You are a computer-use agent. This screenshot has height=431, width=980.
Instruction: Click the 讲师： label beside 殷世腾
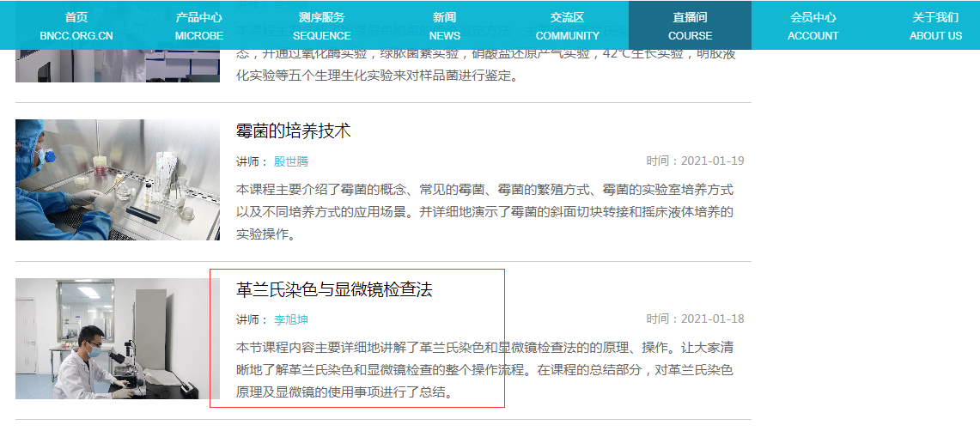pyautogui.click(x=253, y=161)
